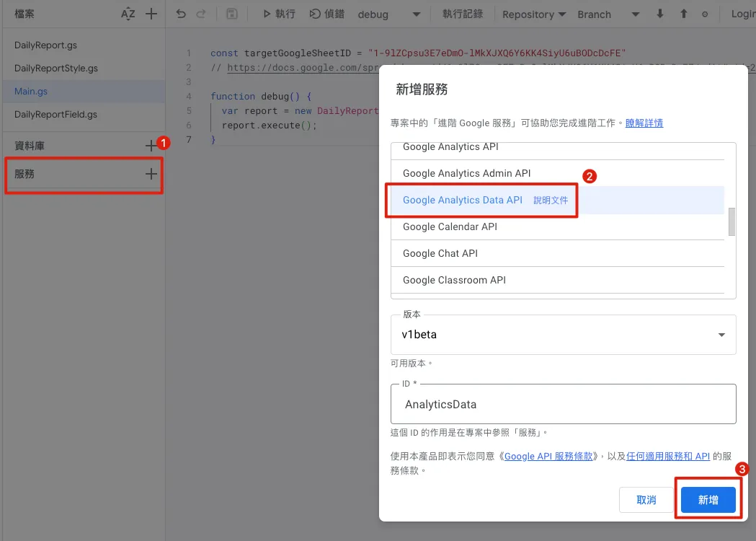Open the 瞭解詳情 link
756x541 pixels.
point(644,123)
